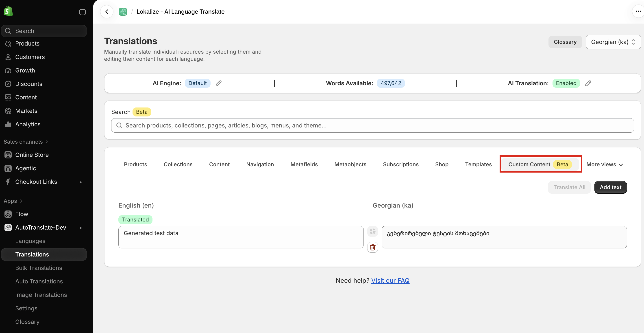Expand the More views dropdown
The height and width of the screenshot is (333, 644).
pyautogui.click(x=605, y=165)
